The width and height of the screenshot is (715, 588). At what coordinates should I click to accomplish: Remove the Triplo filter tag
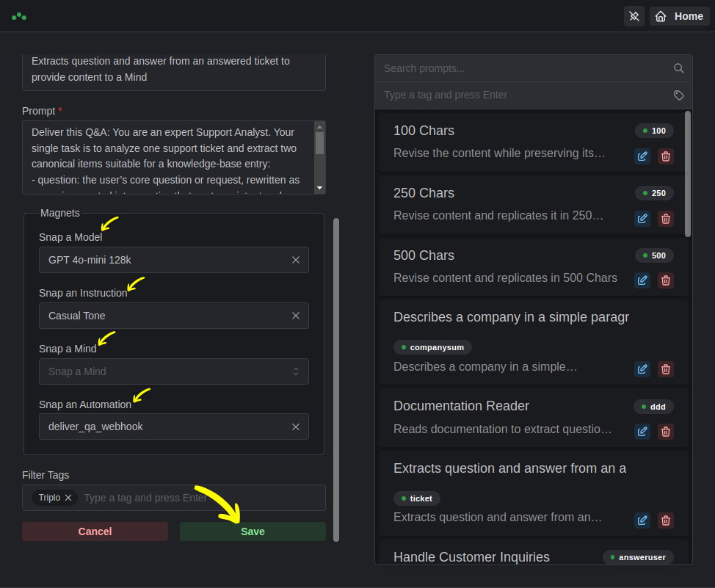[x=68, y=498]
